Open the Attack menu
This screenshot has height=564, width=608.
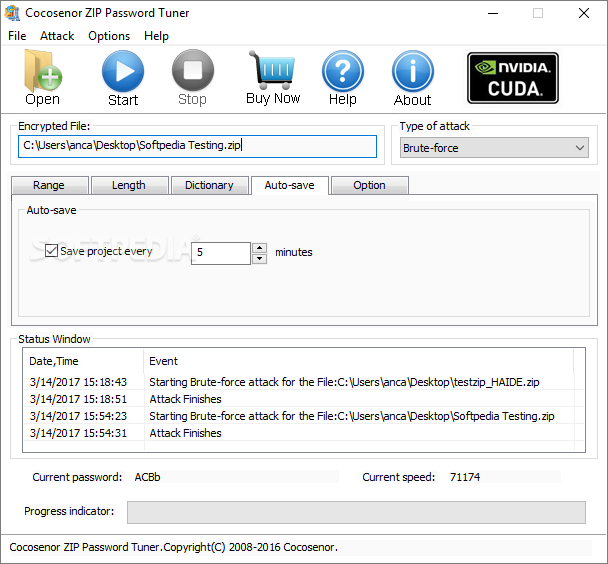[57, 36]
